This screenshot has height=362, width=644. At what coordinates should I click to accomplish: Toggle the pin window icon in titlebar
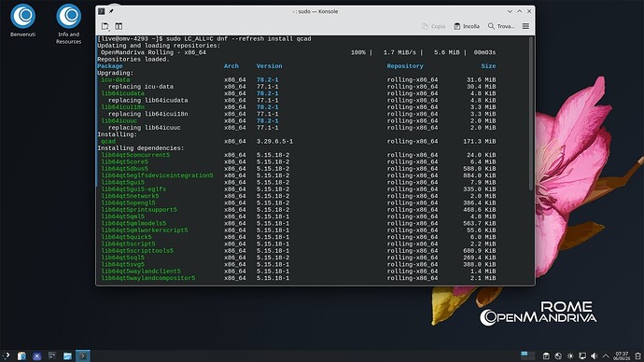click(x=111, y=11)
